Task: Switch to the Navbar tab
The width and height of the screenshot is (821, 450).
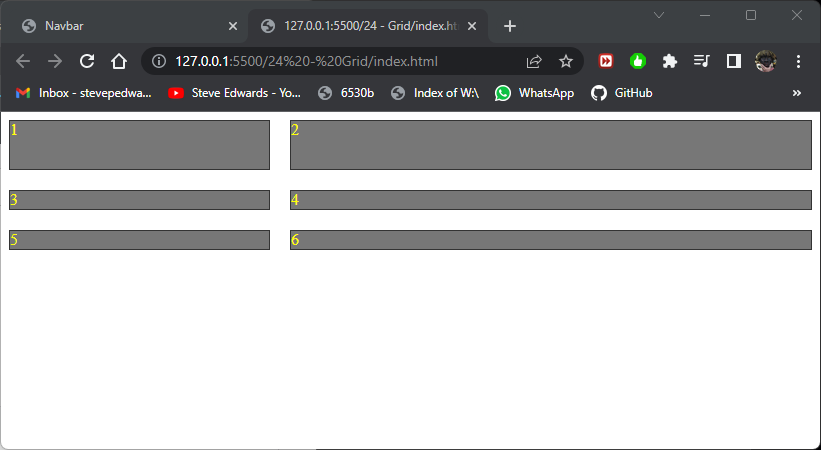Action: [x=120, y=26]
